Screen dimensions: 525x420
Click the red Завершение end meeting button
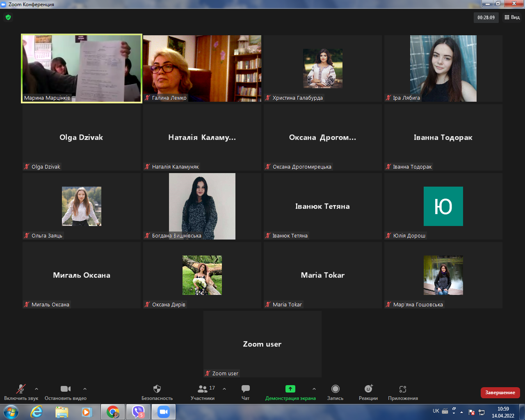(500, 393)
